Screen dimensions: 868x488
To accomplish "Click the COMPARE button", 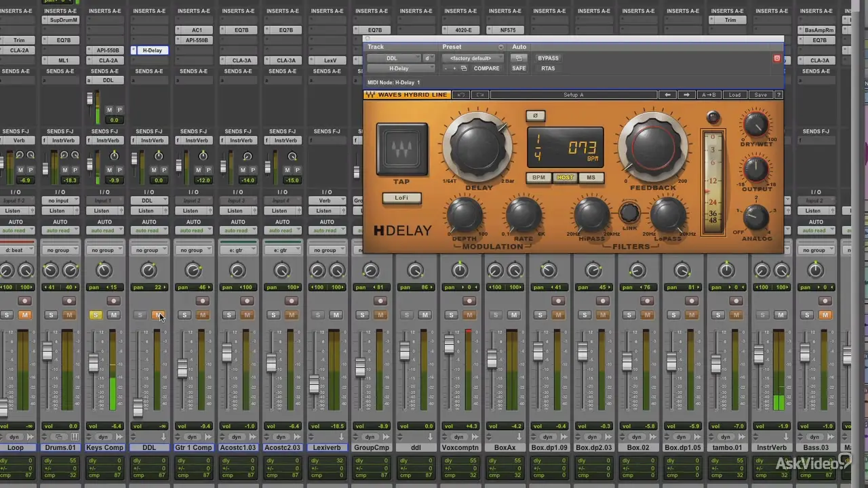I will click(x=486, y=68).
